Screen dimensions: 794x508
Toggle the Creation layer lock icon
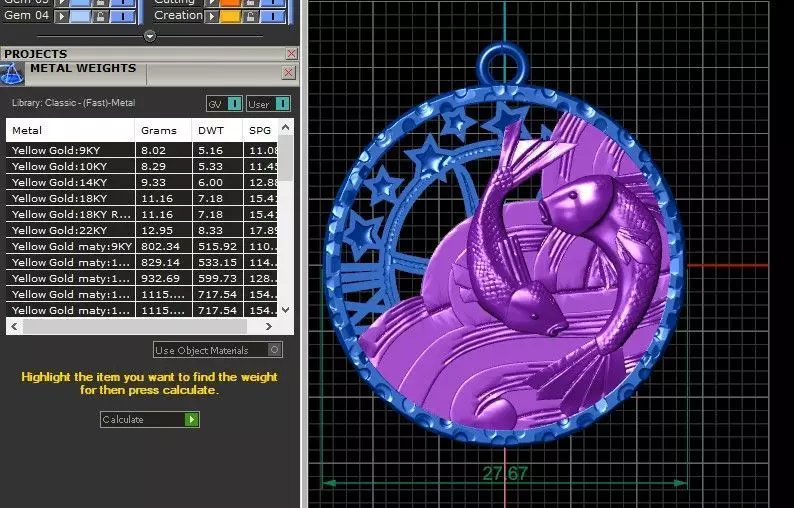point(250,16)
